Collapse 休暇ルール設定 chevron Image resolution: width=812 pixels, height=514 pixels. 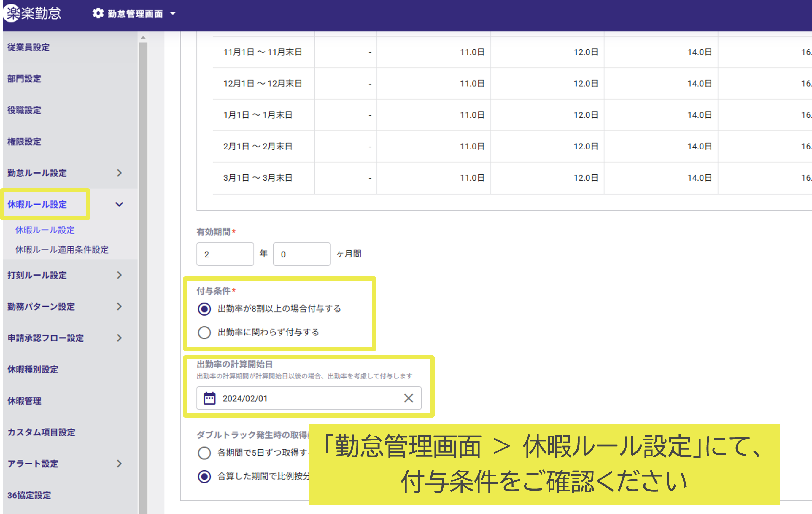pyautogui.click(x=119, y=204)
